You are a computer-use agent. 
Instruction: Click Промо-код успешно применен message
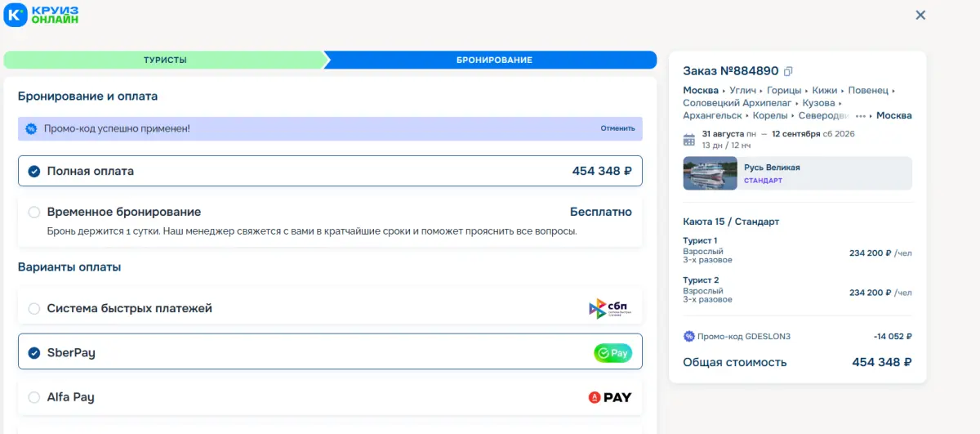(117, 128)
